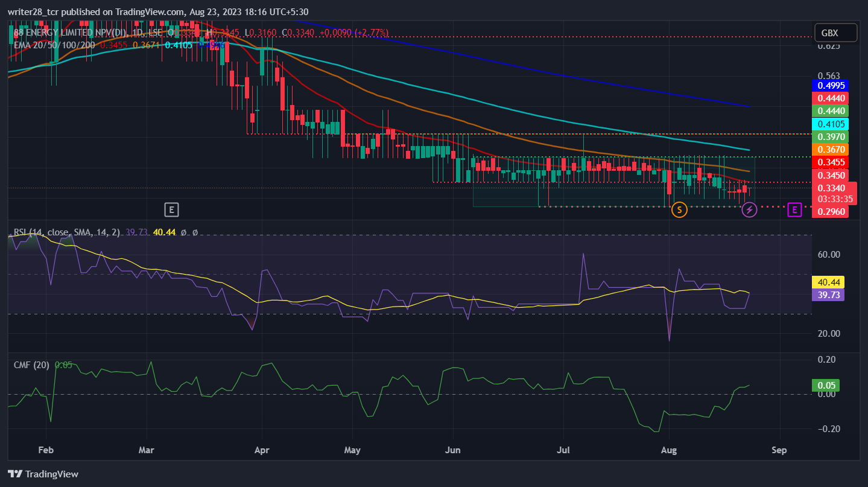Screen dimensions: 868x487
Task: Click the EMA 50 value 0.3671 in legend
Action: [x=146, y=45]
